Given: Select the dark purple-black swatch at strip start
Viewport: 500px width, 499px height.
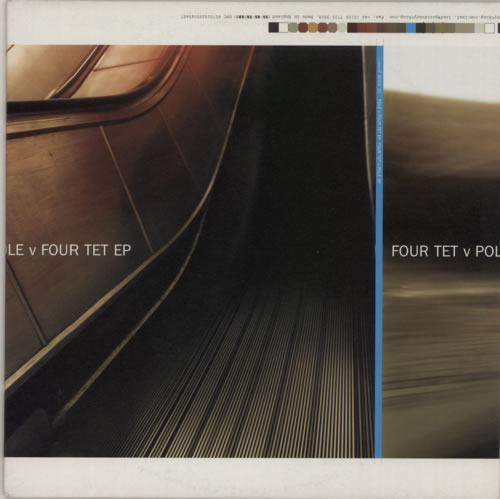Looking at the screenshot, I should [x=274, y=28].
